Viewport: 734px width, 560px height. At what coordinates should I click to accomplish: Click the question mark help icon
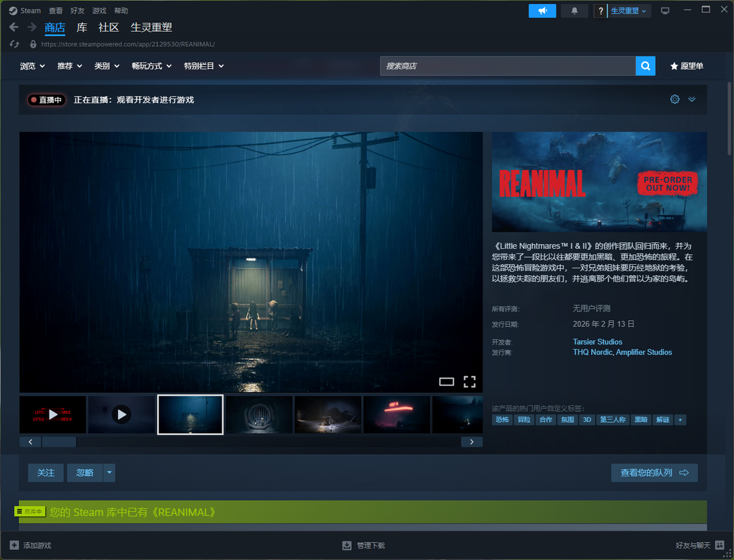601,11
